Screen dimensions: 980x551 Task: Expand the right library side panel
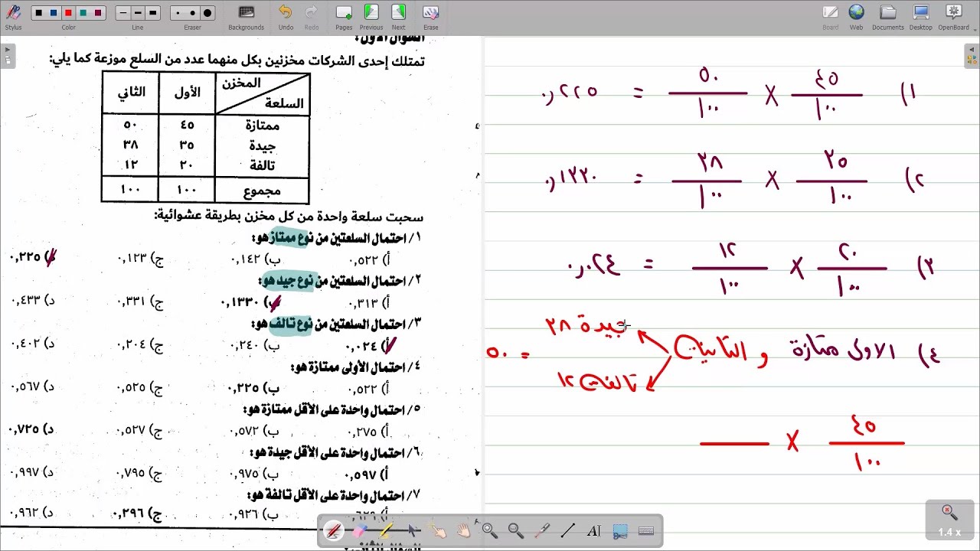[x=972, y=57]
